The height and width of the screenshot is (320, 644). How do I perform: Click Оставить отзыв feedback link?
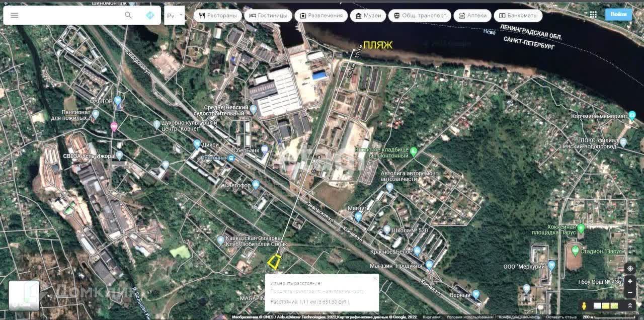[561, 317]
